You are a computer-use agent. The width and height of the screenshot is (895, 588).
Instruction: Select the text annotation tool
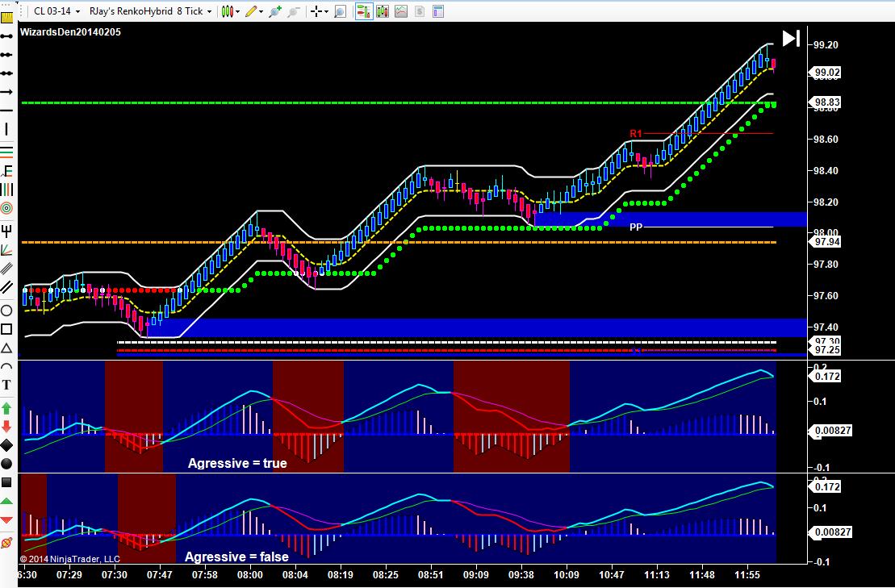click(6, 385)
